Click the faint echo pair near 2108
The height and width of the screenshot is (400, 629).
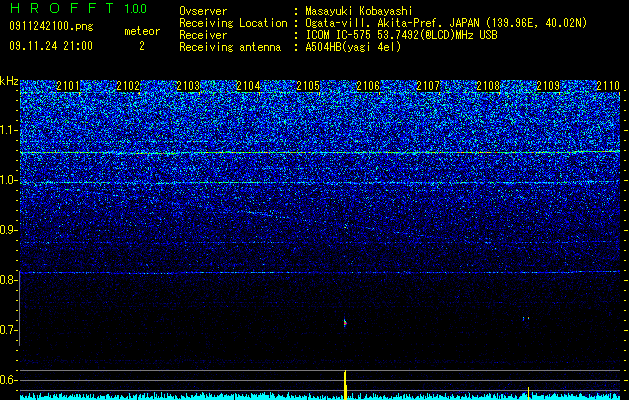coord(526,319)
